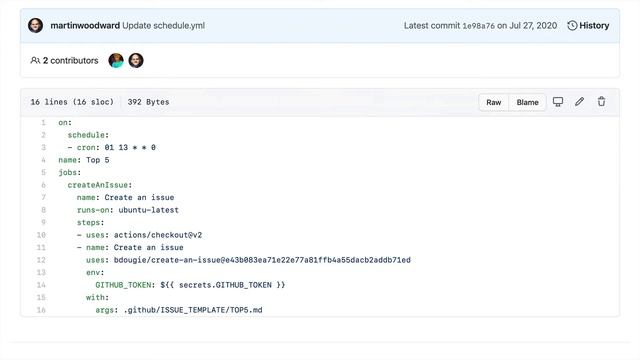View the Raw file
This screenshot has height=360, width=640.
tap(493, 102)
